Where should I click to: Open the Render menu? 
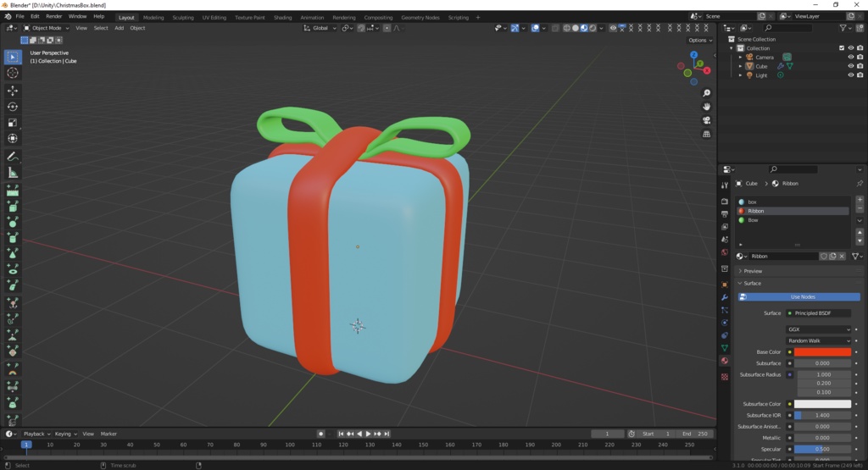coord(53,17)
